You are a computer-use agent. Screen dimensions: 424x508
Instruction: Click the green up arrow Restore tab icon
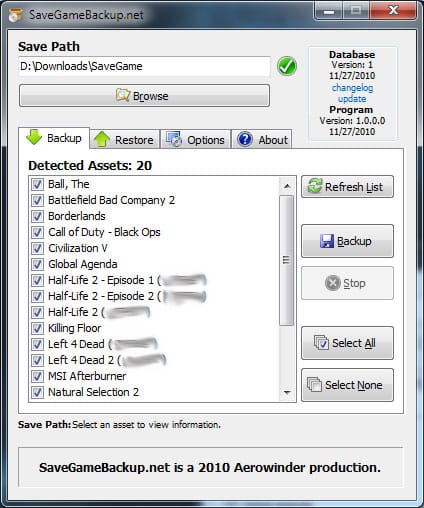click(x=102, y=139)
